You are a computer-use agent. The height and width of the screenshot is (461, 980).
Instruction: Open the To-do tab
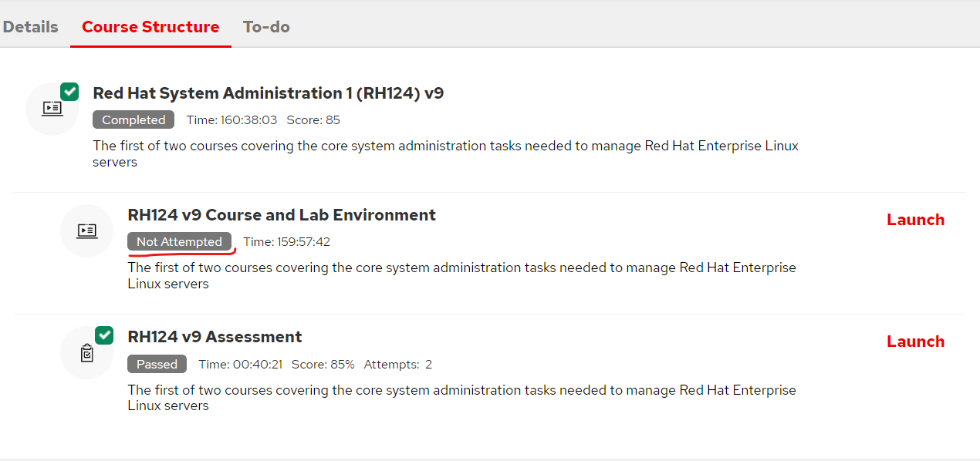266,26
